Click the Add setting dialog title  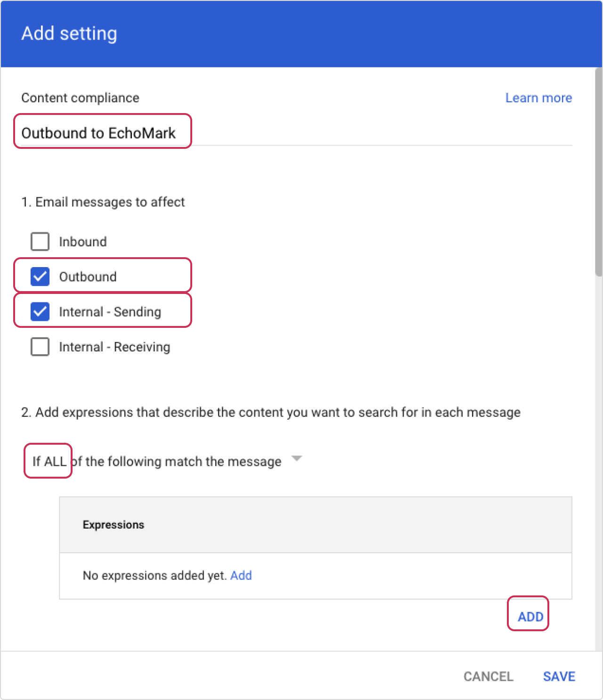tap(69, 33)
